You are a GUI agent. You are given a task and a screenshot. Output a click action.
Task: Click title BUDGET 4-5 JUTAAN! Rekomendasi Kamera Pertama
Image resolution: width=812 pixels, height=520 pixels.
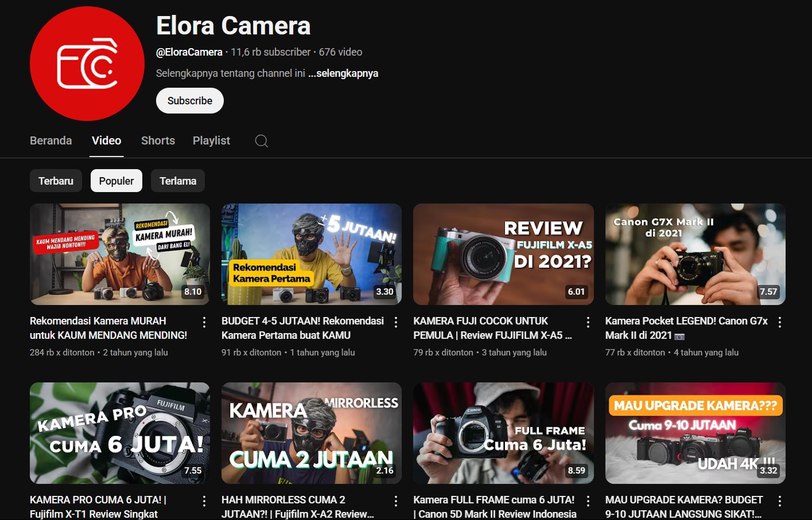tap(302, 328)
